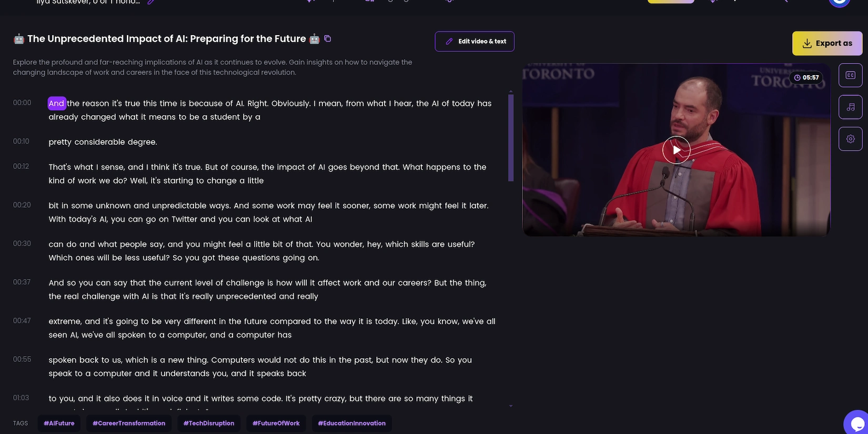Screen dimensions: 868x434
Task: Click the highlighted word "And" in transcript
Action: [56, 103]
